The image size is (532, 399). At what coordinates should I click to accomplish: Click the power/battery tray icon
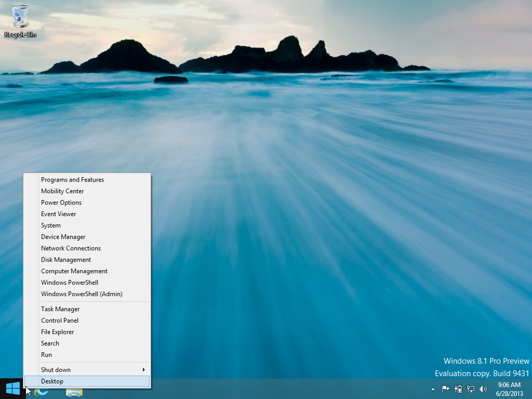pyautogui.click(x=458, y=389)
